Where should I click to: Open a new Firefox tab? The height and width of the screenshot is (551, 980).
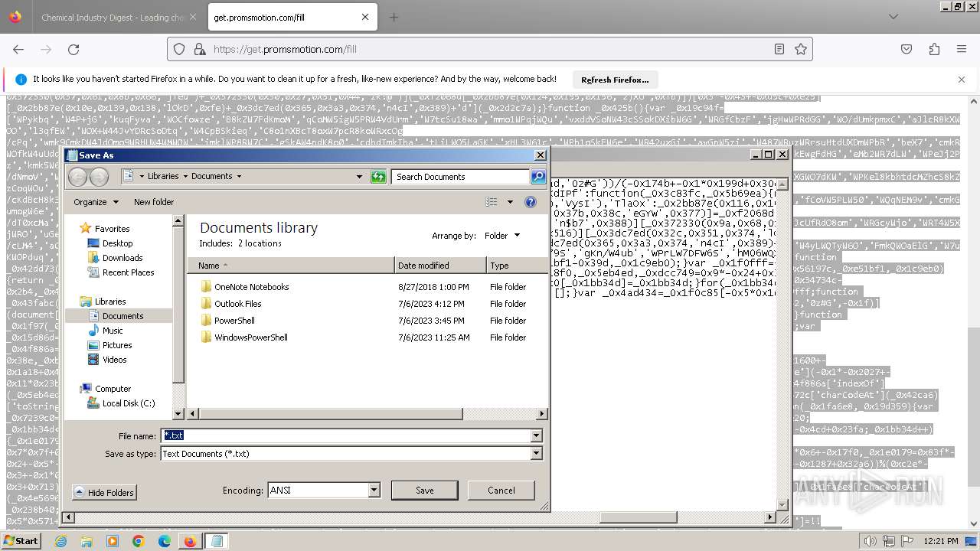pyautogui.click(x=394, y=17)
